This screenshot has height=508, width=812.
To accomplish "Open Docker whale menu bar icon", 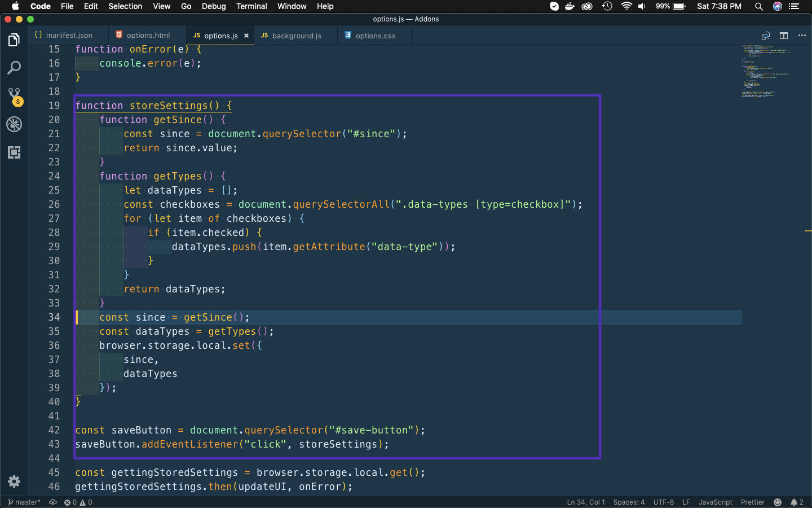I will click(570, 6).
